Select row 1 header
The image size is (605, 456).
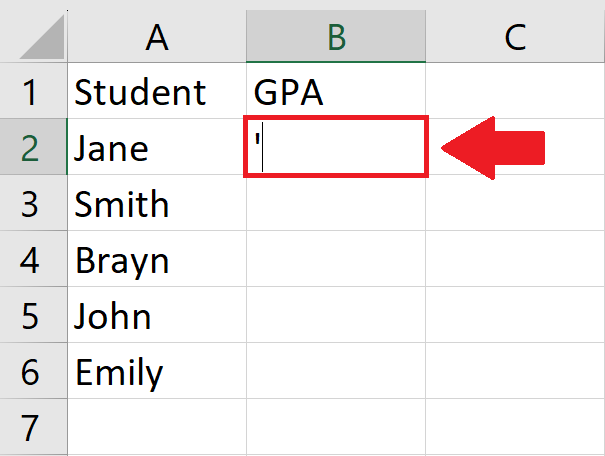coord(34,91)
